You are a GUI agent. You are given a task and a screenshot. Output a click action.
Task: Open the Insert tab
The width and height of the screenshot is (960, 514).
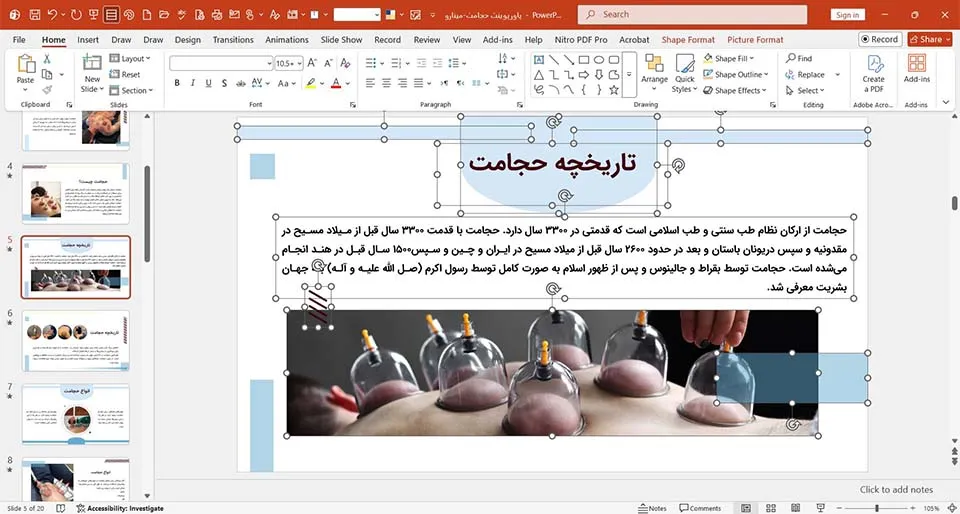[88, 40]
